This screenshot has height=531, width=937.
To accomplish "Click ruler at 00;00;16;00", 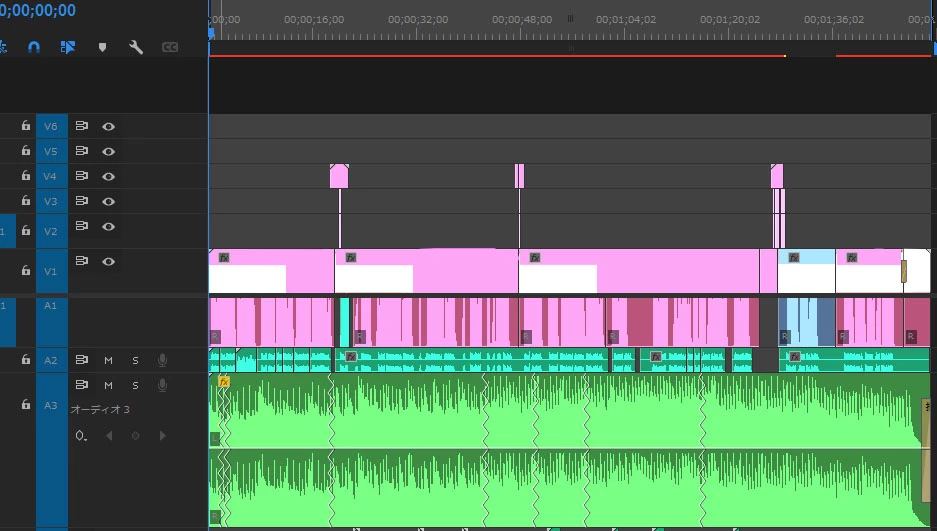I will click(x=314, y=20).
